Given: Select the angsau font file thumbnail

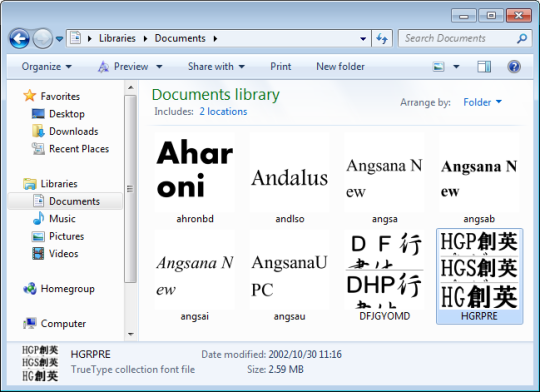Looking at the screenshot, I should tap(290, 276).
